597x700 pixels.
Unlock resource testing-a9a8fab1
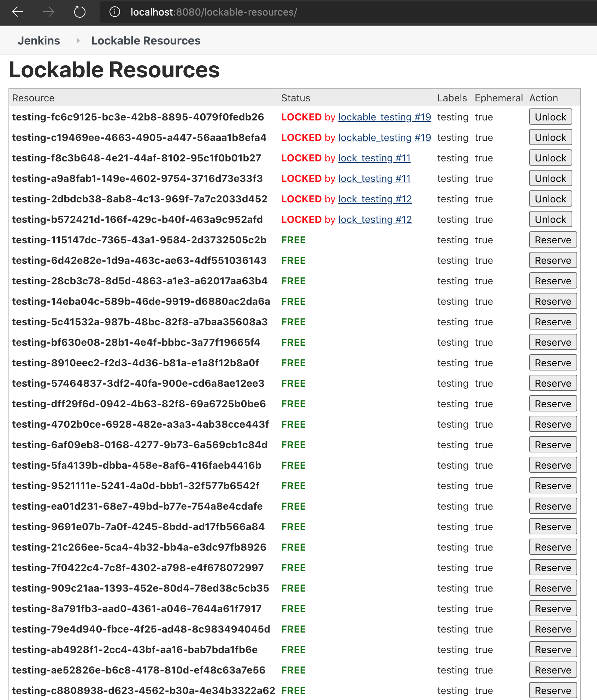tap(550, 178)
